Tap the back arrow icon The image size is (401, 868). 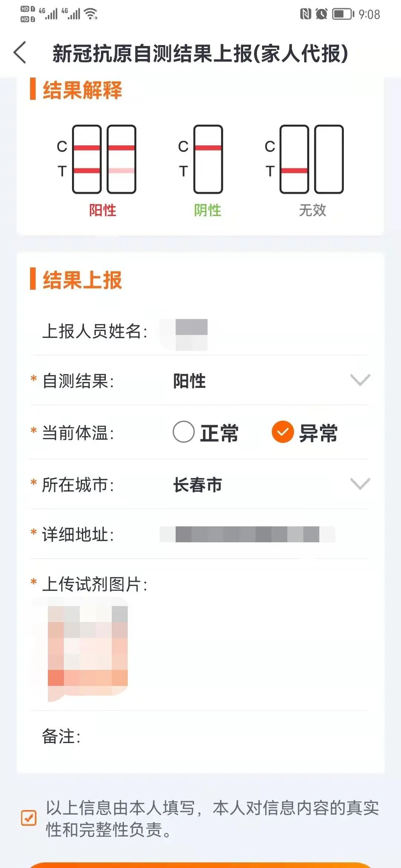click(x=20, y=53)
